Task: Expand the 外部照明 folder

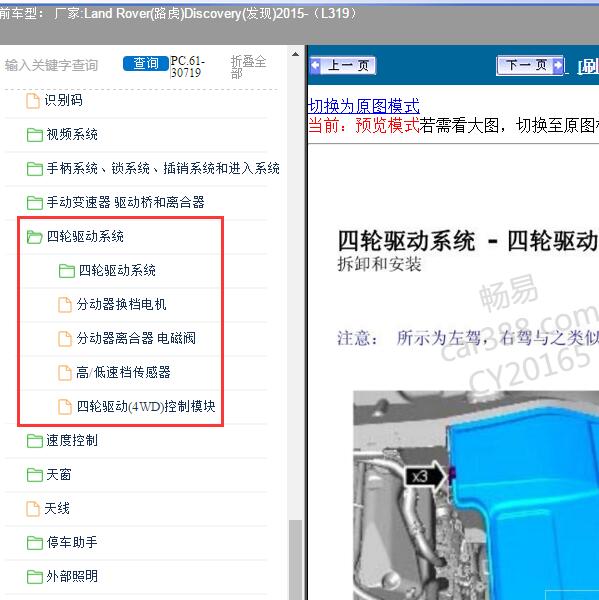Action: (x=72, y=576)
